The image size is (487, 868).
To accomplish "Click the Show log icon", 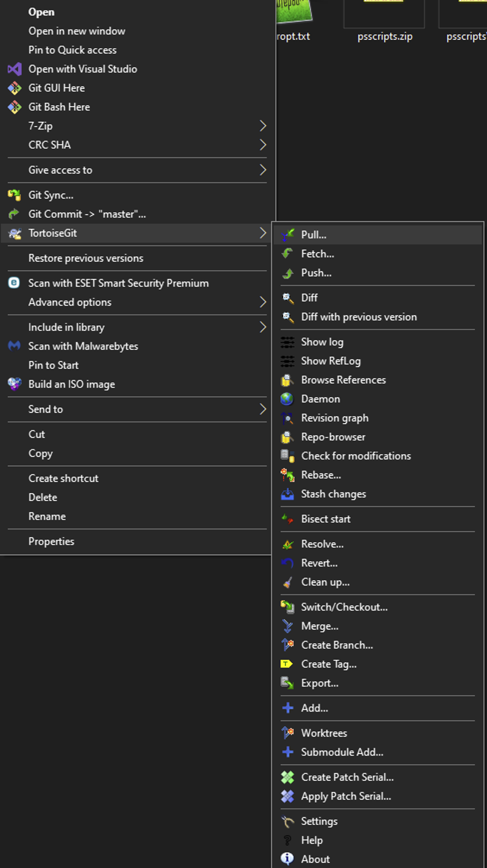I will (287, 341).
